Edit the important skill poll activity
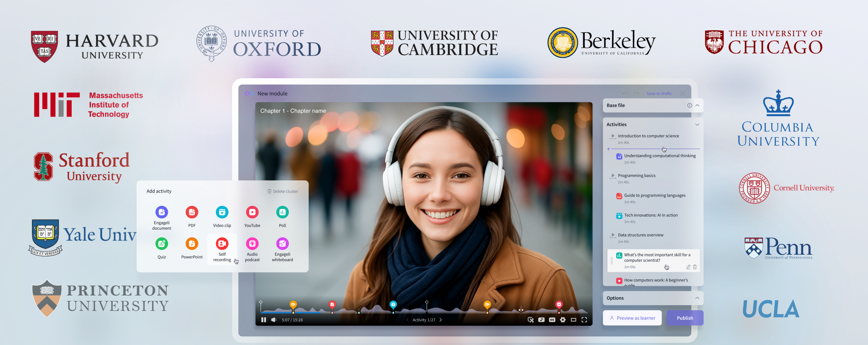Screen dimensions: 868x345 tap(688, 267)
